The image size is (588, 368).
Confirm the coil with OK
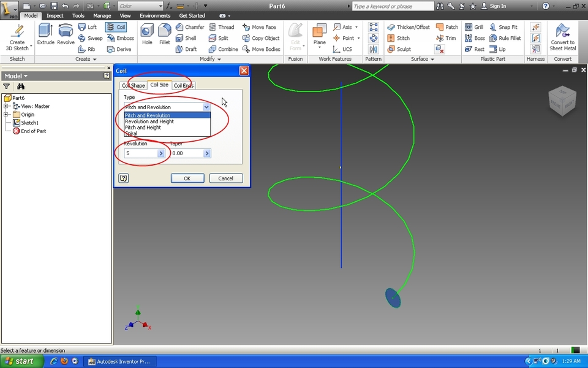[x=187, y=178]
